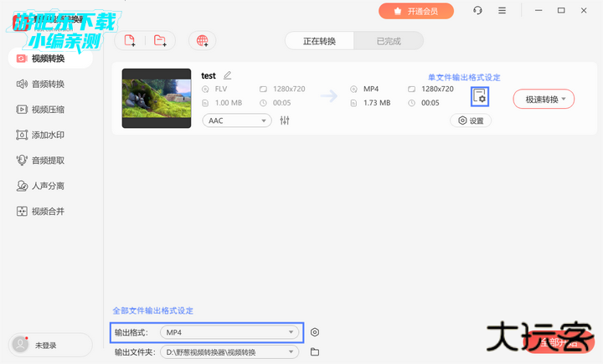The width and height of the screenshot is (603, 364).
Task: Click the customer service headset icon
Action: 477,11
